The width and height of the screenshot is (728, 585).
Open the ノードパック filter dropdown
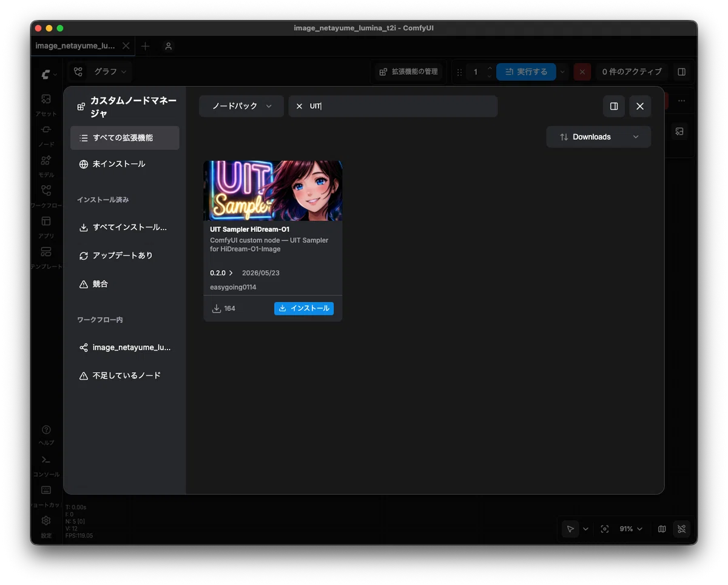pos(241,106)
